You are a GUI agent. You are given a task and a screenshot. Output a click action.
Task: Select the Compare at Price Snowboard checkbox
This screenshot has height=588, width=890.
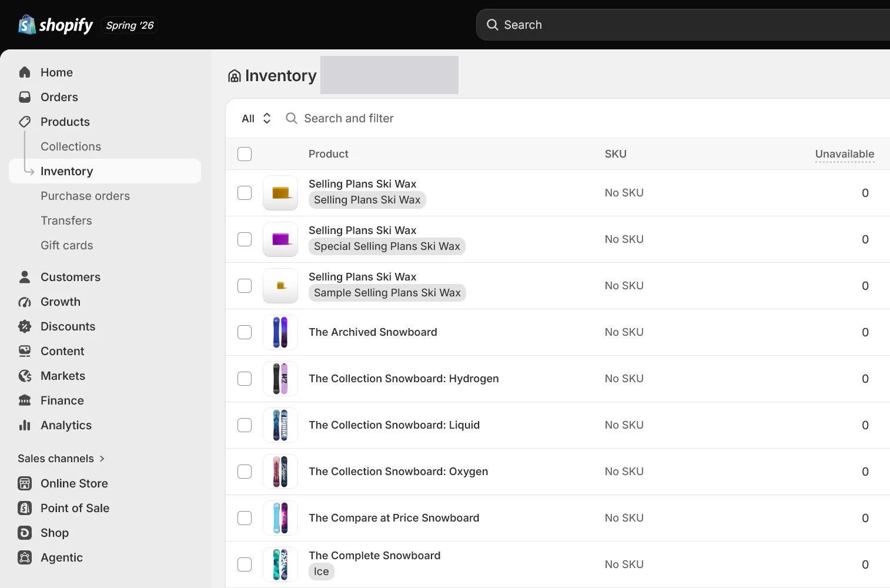245,518
